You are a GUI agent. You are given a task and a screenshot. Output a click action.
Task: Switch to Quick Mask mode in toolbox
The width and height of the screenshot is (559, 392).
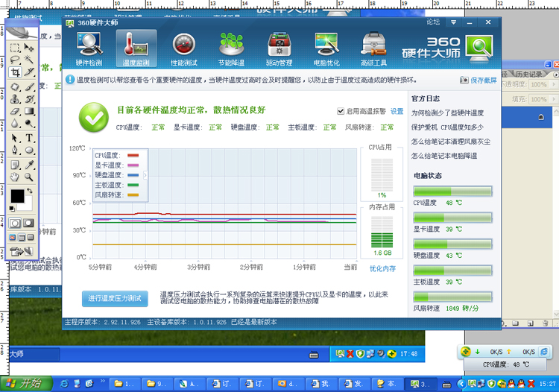pos(28,223)
